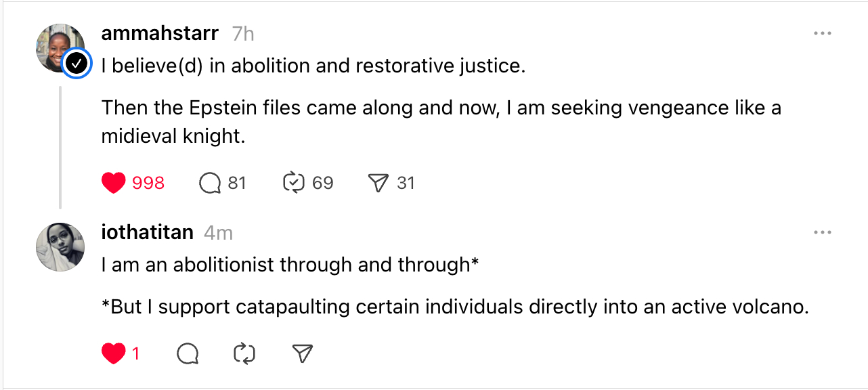This screenshot has height=390, width=868.
Task: Open the 4m timestamp on iothatitan's reply
Action: pyautogui.click(x=218, y=232)
